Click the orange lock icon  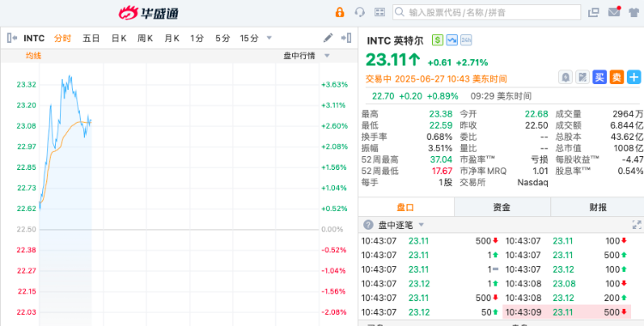(x=340, y=12)
